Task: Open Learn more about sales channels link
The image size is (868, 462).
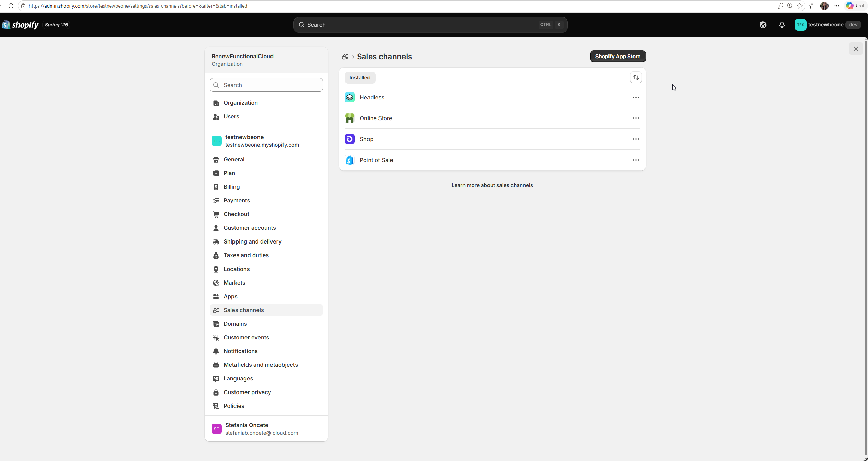Action: [492, 185]
